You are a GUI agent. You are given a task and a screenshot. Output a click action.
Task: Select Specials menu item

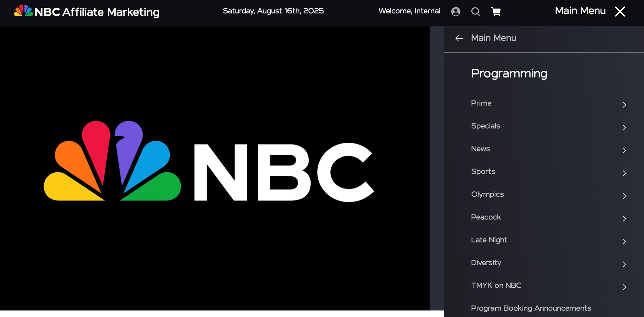(485, 126)
